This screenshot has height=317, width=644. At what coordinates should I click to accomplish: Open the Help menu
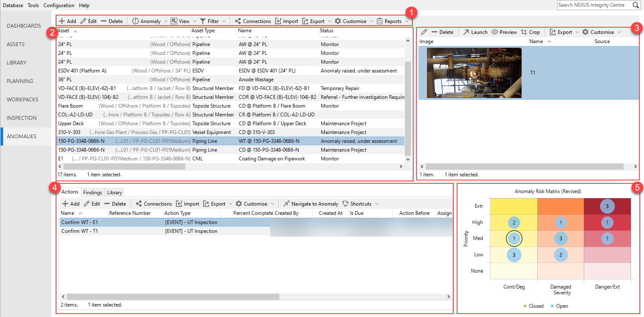click(x=84, y=5)
